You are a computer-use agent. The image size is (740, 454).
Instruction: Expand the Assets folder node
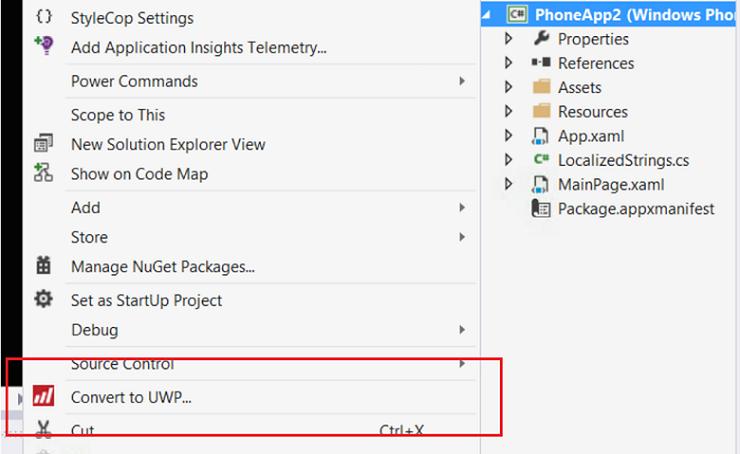[509, 88]
